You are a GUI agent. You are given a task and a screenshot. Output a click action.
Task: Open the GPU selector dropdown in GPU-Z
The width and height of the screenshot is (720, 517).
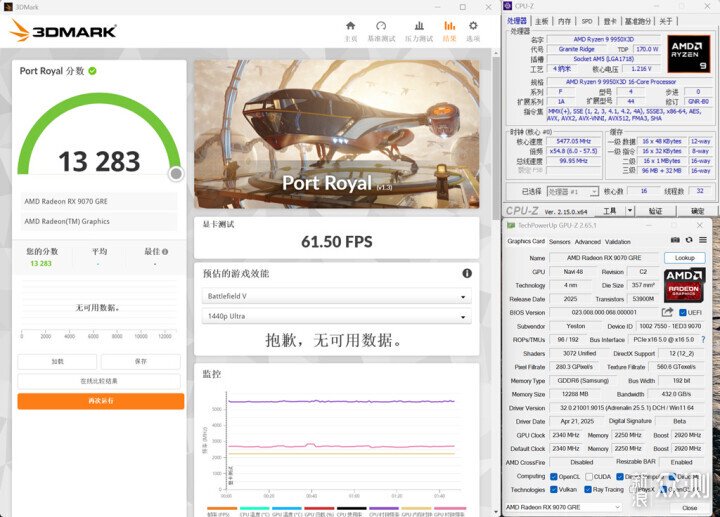click(562, 507)
